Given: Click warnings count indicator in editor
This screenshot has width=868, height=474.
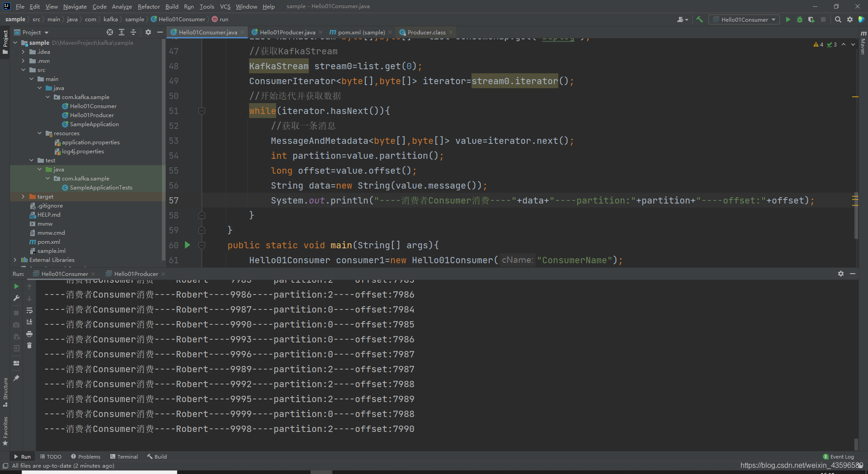Looking at the screenshot, I should (818, 44).
